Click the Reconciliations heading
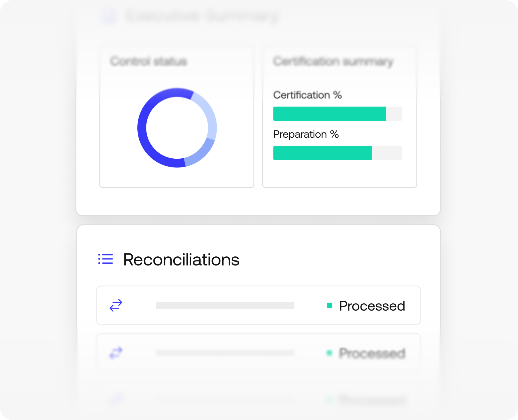This screenshot has height=420, width=518. pos(181,260)
